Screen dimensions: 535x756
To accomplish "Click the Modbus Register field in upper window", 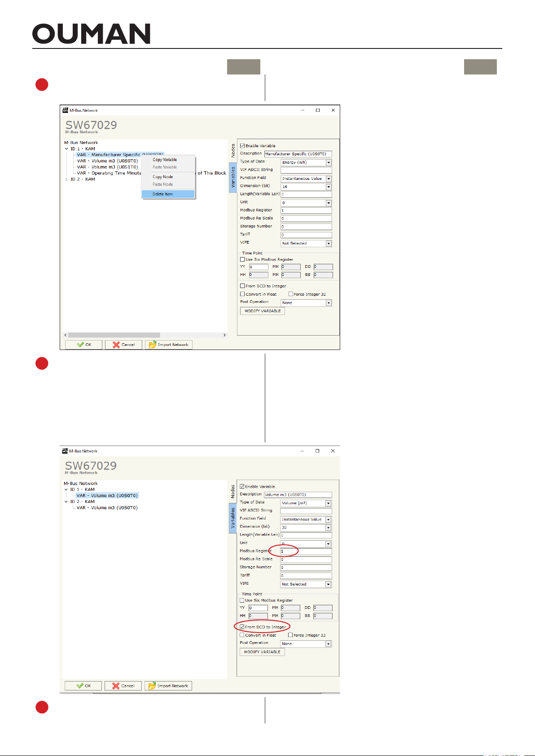I will [306, 210].
